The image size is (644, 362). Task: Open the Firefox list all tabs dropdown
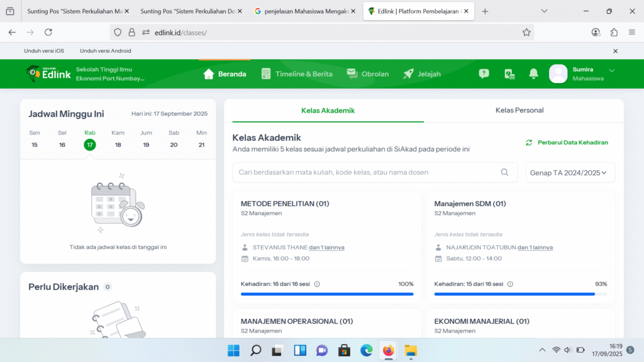[544, 11]
